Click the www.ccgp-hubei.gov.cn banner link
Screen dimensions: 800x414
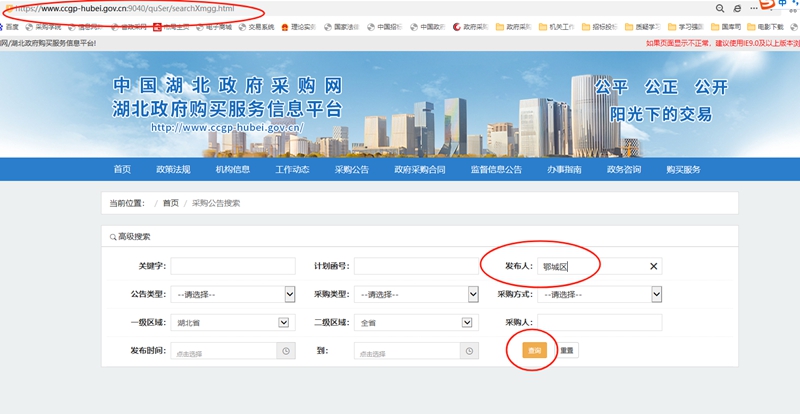coord(227,128)
